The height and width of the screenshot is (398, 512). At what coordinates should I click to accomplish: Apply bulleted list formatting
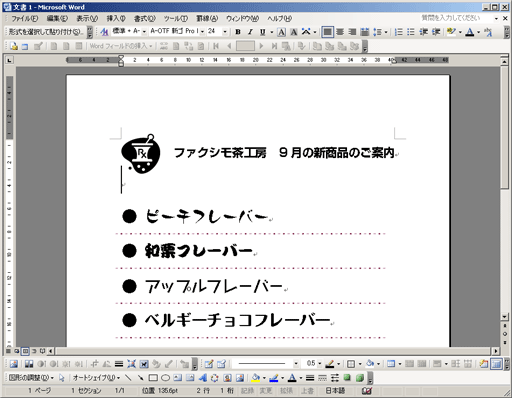tap(411, 32)
